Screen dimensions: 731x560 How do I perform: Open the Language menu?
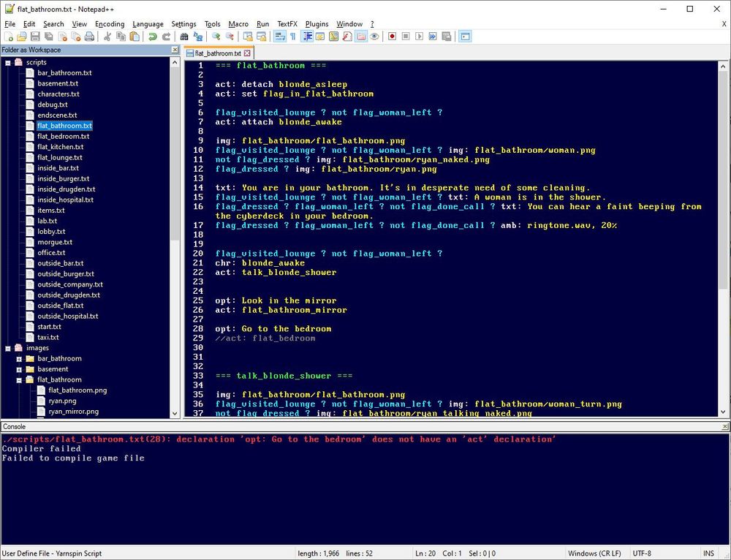coord(148,24)
